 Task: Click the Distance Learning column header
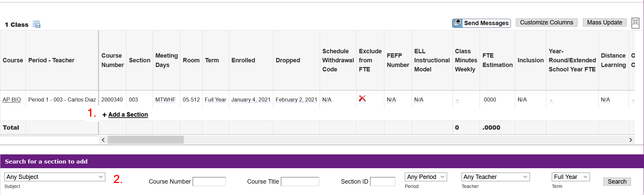613,60
